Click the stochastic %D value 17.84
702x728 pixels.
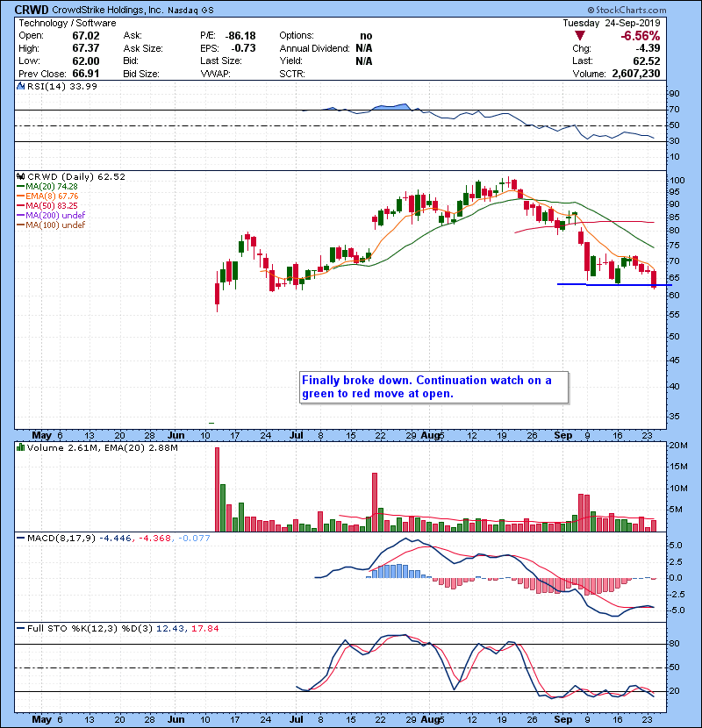(x=204, y=629)
